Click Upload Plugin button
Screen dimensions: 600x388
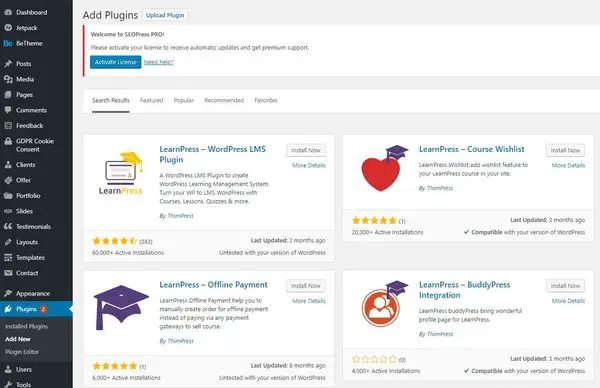click(x=165, y=15)
